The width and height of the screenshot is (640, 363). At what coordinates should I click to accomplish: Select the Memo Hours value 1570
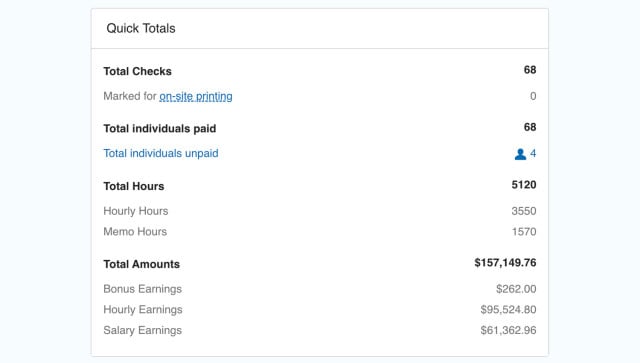pyautogui.click(x=524, y=232)
